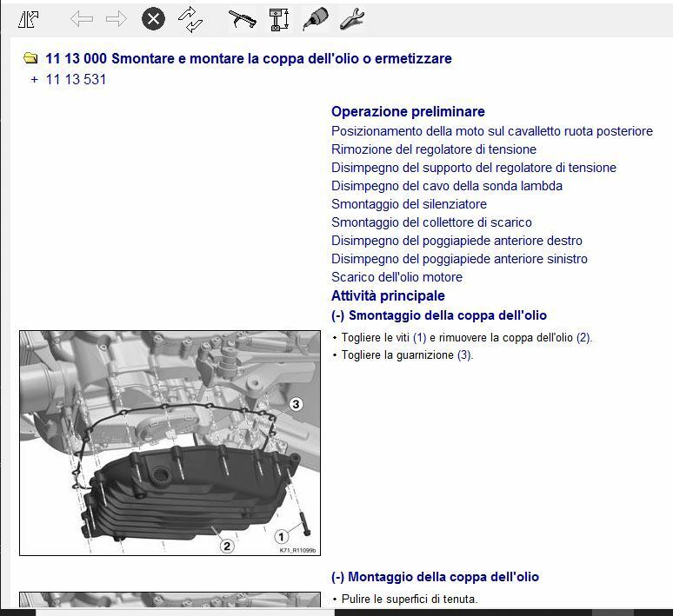Click the folder icon beside 11 13 000
The width and height of the screenshot is (673, 616).
point(30,59)
